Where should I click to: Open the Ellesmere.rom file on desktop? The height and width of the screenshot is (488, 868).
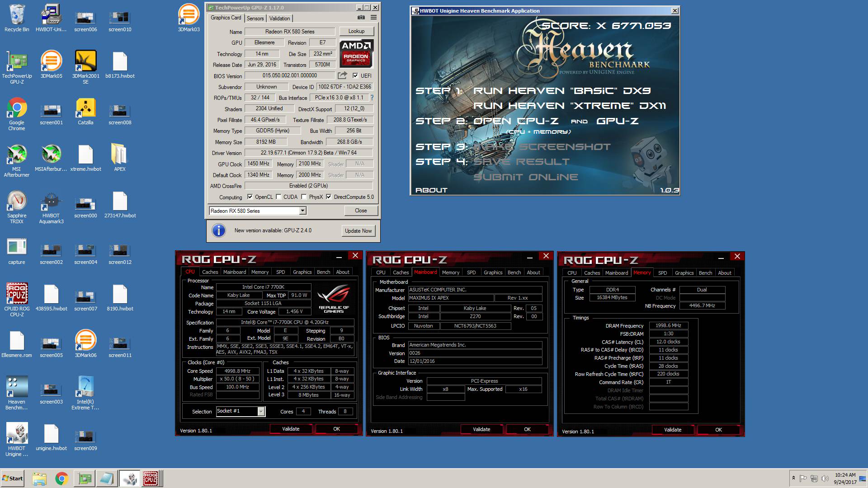[17, 344]
